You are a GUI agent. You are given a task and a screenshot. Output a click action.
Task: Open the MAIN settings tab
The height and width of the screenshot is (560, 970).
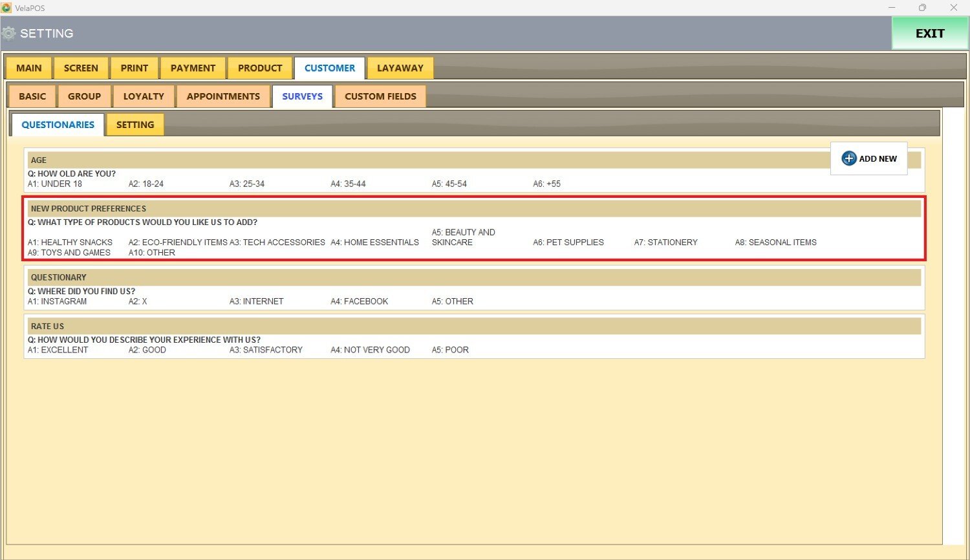[x=28, y=68]
